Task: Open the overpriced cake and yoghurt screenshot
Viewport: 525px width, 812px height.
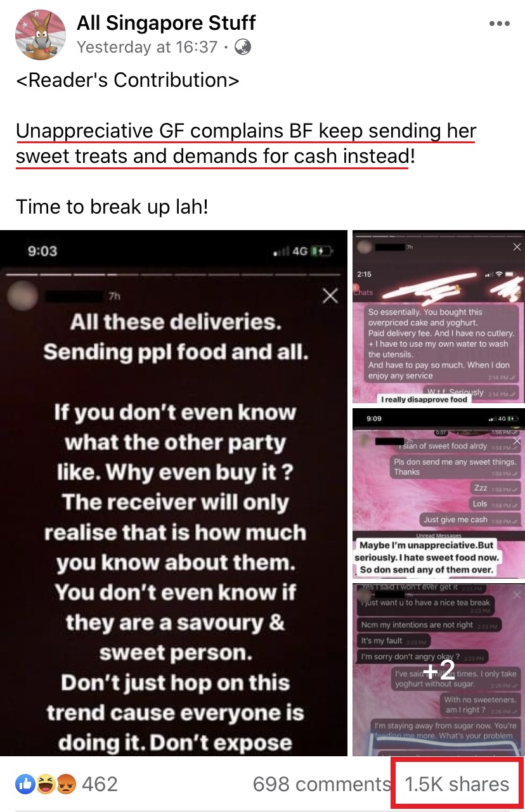Action: (x=439, y=318)
